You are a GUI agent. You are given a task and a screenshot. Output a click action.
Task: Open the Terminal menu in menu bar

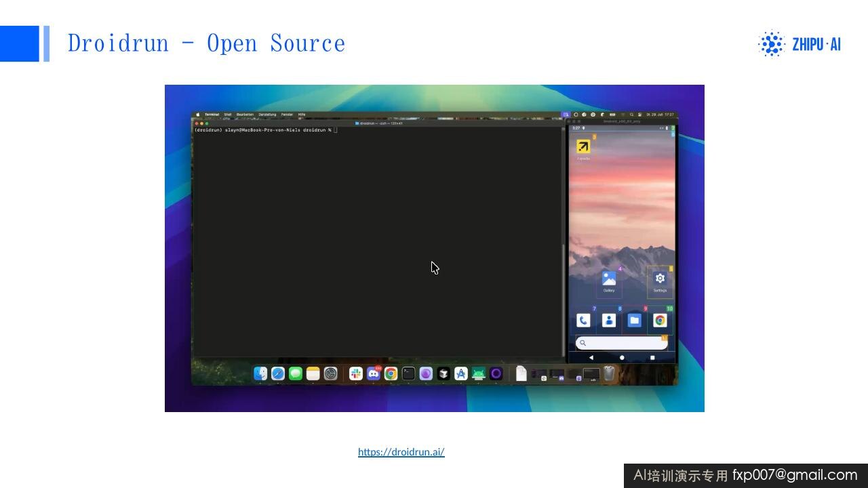[x=212, y=115]
